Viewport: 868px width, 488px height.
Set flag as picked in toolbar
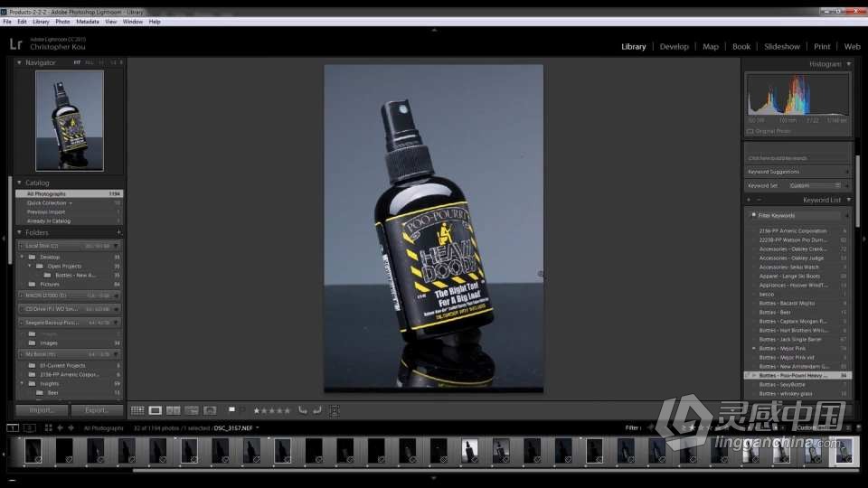click(231, 409)
